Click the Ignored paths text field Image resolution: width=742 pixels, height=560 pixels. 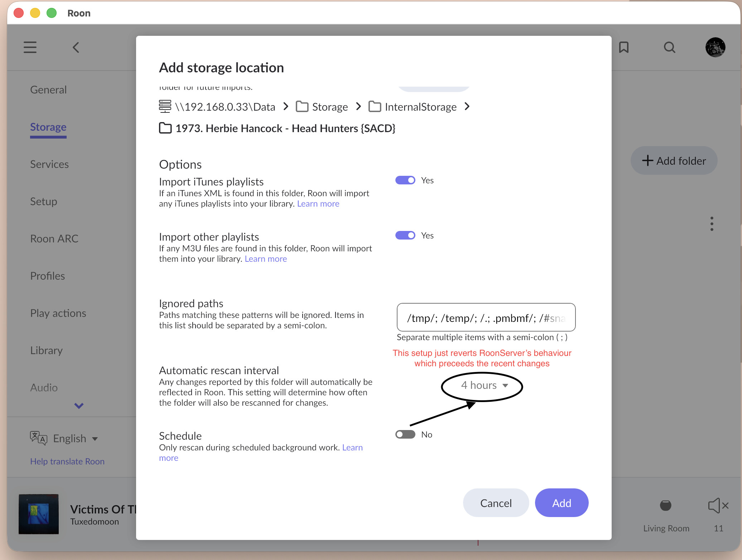pyautogui.click(x=486, y=318)
